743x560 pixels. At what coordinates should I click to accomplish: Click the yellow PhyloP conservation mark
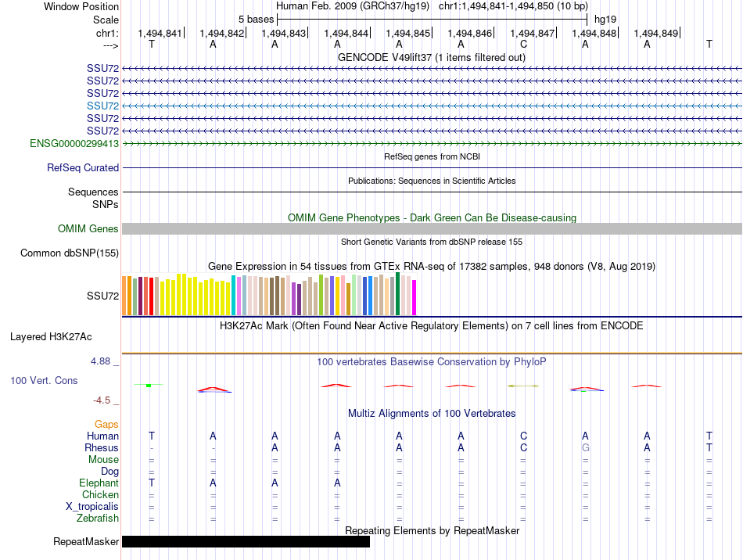coord(522,386)
